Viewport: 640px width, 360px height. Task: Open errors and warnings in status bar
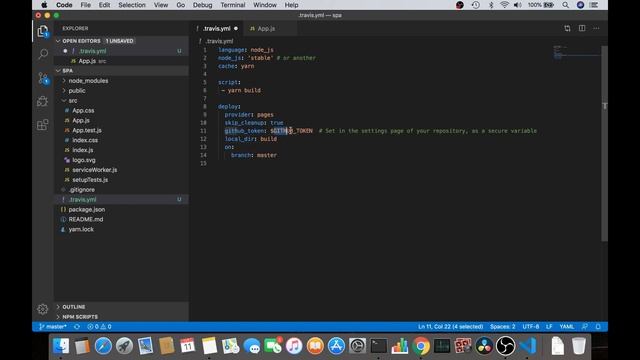pyautogui.click(x=99, y=327)
